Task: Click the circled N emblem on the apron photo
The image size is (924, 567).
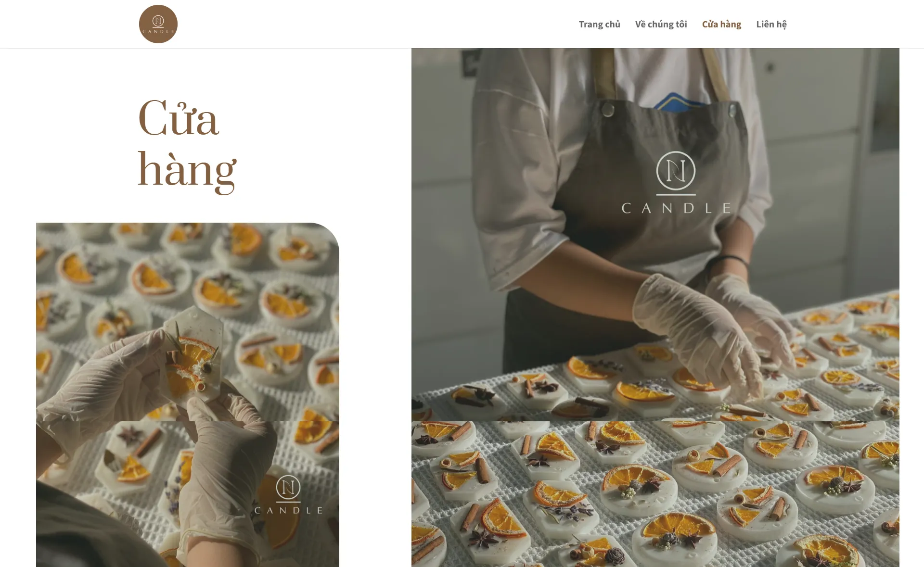Action: [676, 171]
